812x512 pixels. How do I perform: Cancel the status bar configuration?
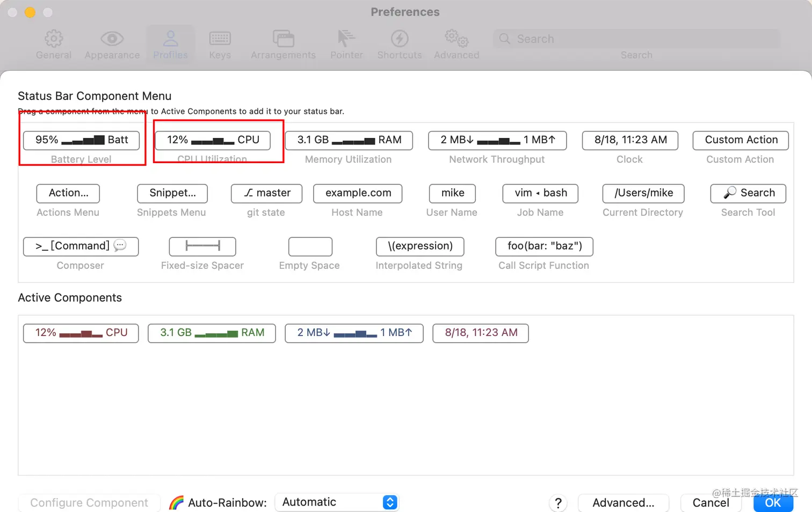click(x=711, y=503)
